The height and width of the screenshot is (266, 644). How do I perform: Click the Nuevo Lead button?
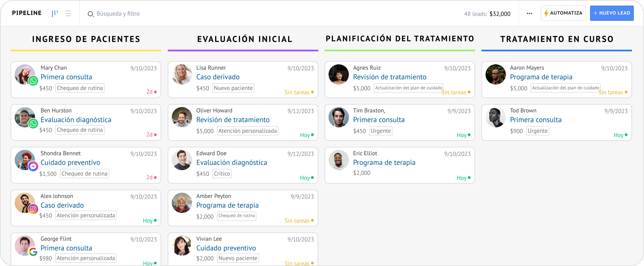tap(612, 13)
